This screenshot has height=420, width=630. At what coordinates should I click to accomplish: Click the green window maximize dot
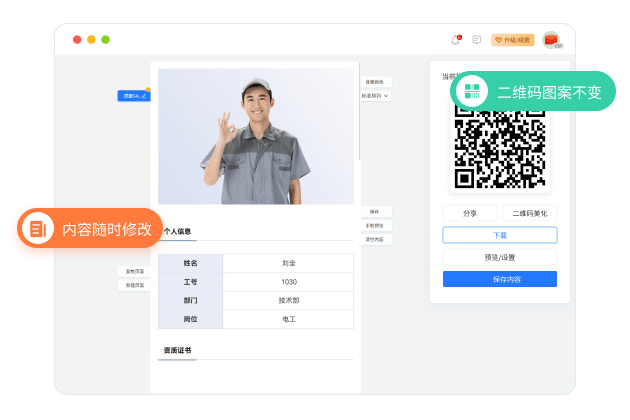tap(105, 39)
